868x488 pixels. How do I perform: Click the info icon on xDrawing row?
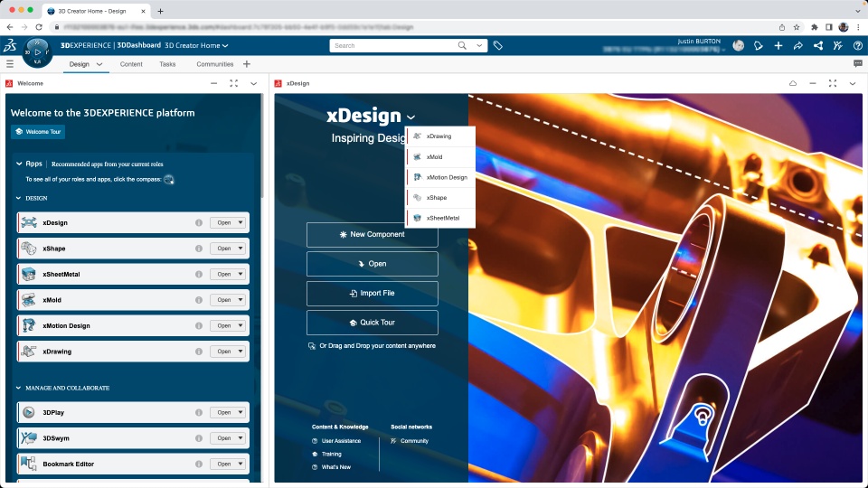(199, 352)
